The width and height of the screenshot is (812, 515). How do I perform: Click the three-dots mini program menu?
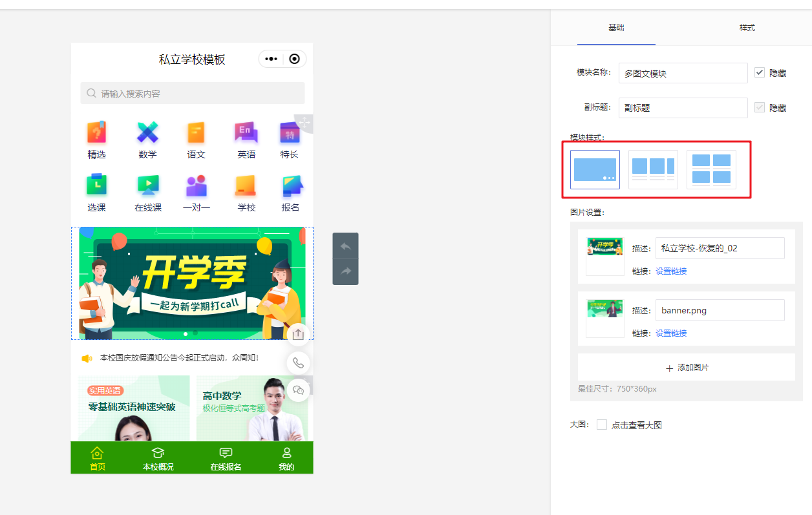click(272, 59)
